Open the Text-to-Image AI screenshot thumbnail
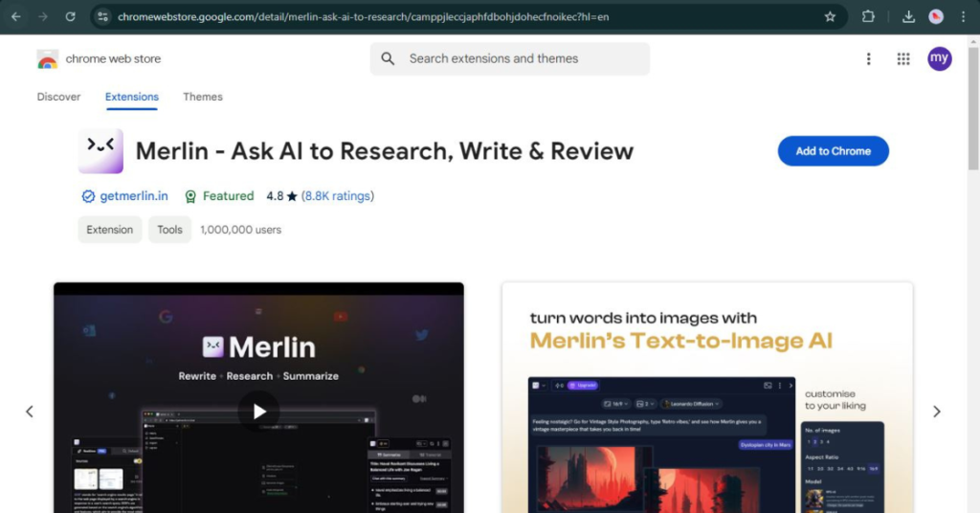The width and height of the screenshot is (980, 513). 707,397
